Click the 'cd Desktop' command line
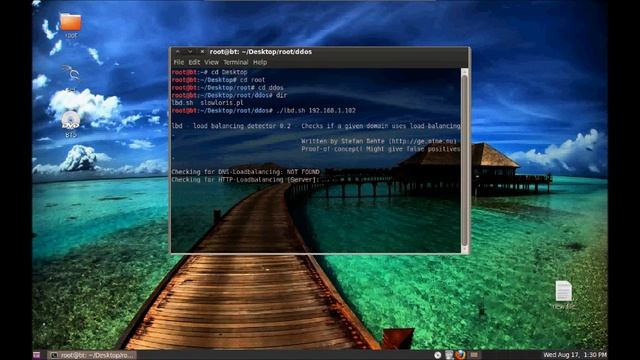This screenshot has width=640, height=360. tap(209, 72)
